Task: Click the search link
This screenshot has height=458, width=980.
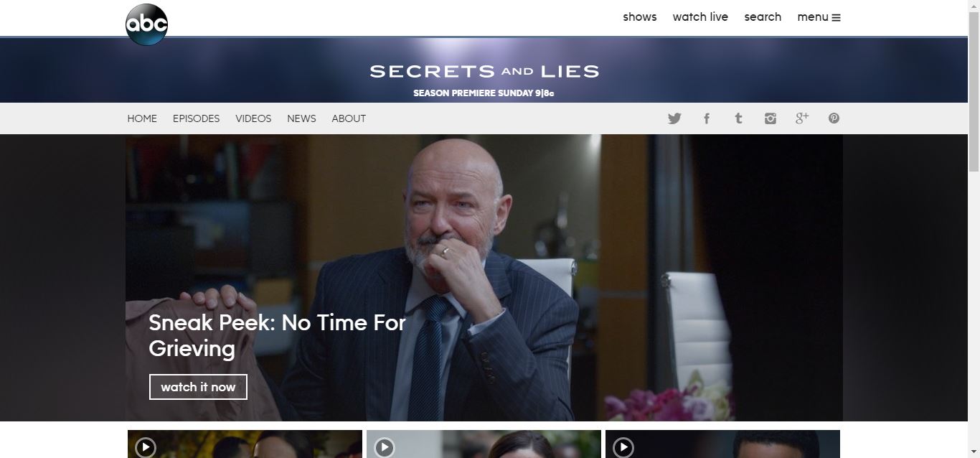Action: click(x=763, y=17)
